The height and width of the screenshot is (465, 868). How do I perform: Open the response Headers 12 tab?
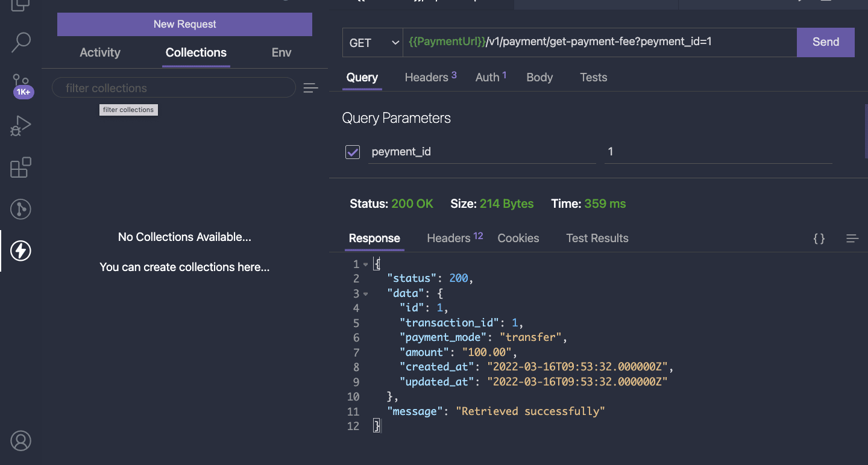tap(455, 239)
